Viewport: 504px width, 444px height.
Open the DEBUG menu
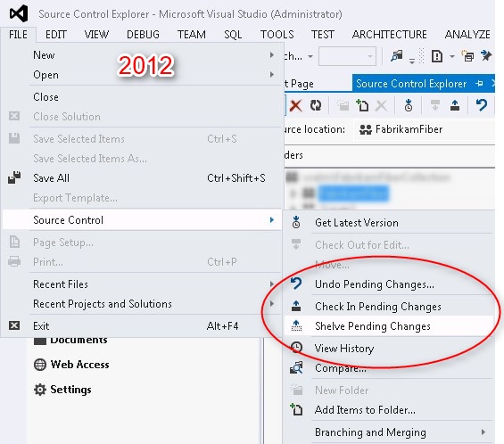pyautogui.click(x=143, y=35)
